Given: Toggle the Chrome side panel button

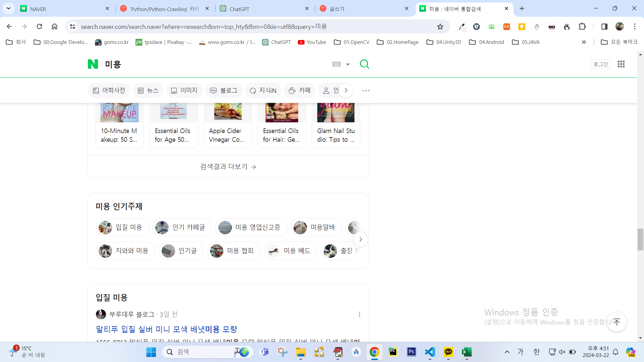Looking at the screenshot, I should coord(604,26).
